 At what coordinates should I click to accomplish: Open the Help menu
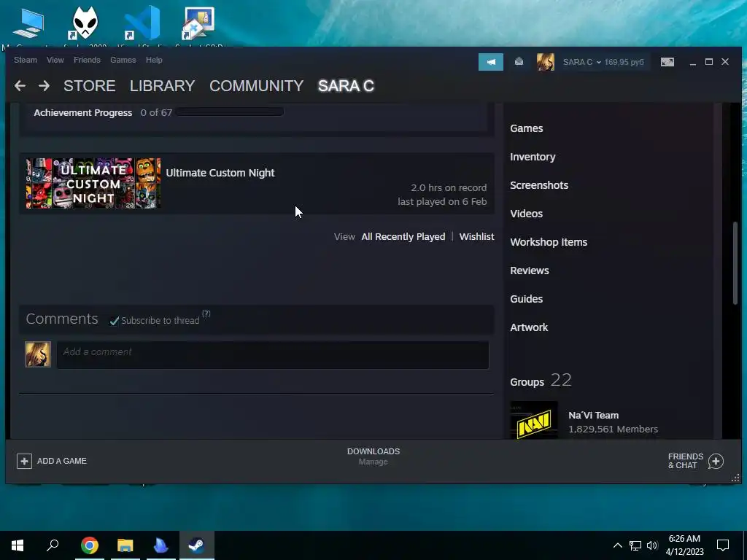point(154,60)
